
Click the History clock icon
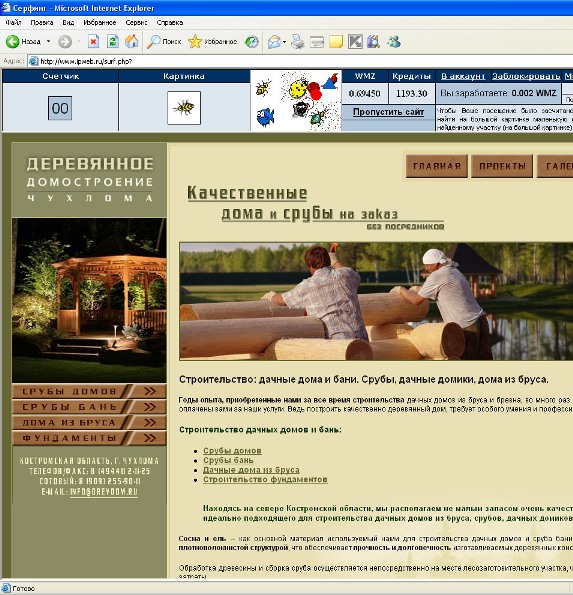[251, 41]
